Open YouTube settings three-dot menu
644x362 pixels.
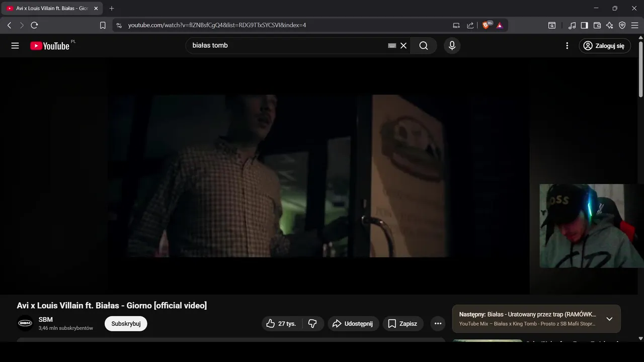tap(567, 46)
